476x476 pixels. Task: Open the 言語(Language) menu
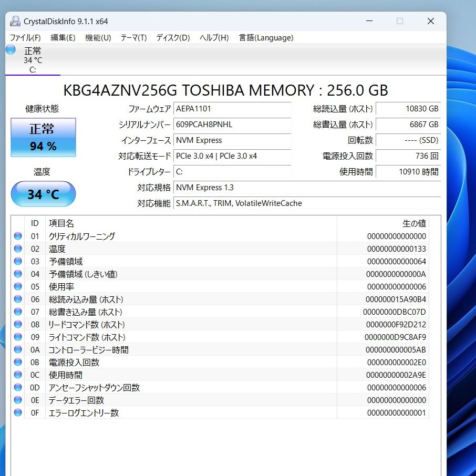pos(266,38)
